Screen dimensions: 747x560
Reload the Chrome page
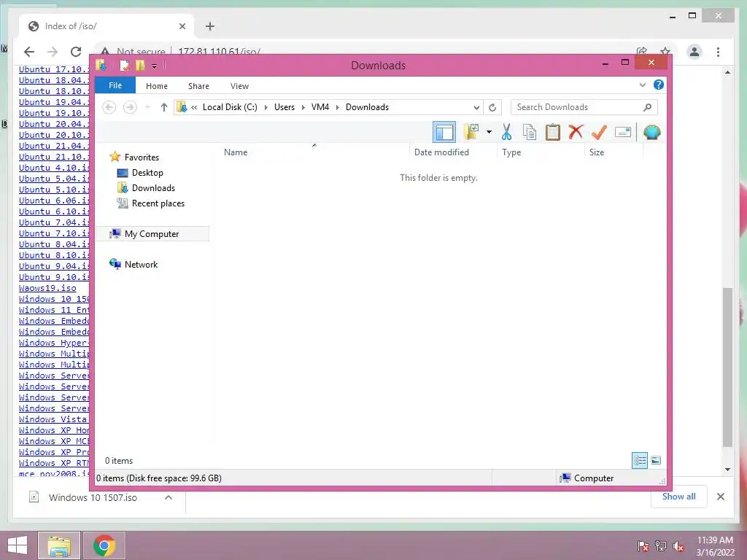coord(76,52)
